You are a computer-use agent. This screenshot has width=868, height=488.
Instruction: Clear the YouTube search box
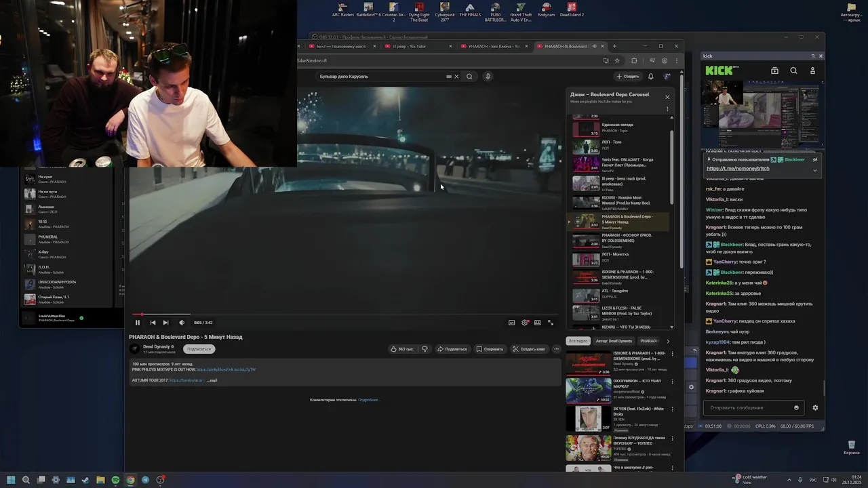[x=456, y=77]
